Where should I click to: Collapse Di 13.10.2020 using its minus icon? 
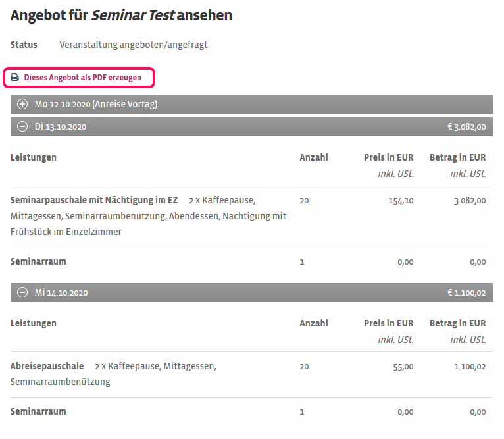pos(22,127)
